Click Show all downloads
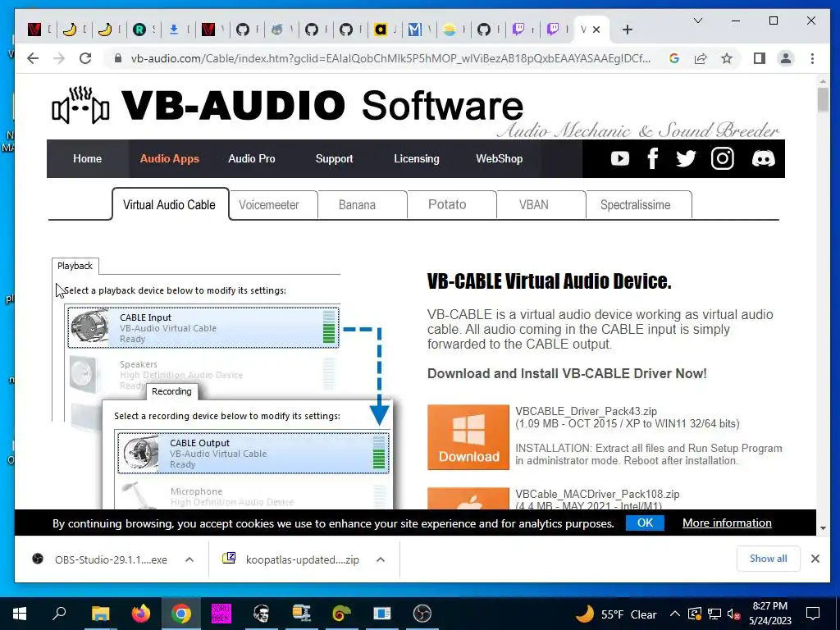 pyautogui.click(x=768, y=558)
